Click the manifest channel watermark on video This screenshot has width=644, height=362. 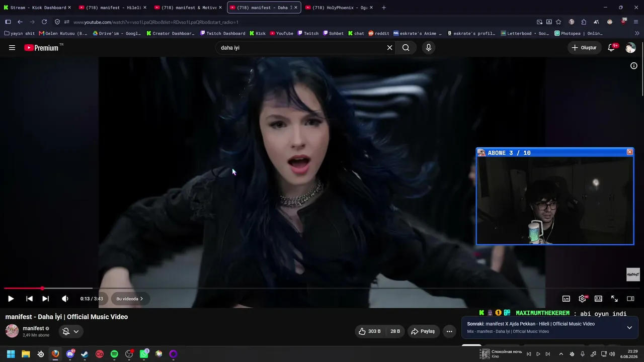pos(633,275)
